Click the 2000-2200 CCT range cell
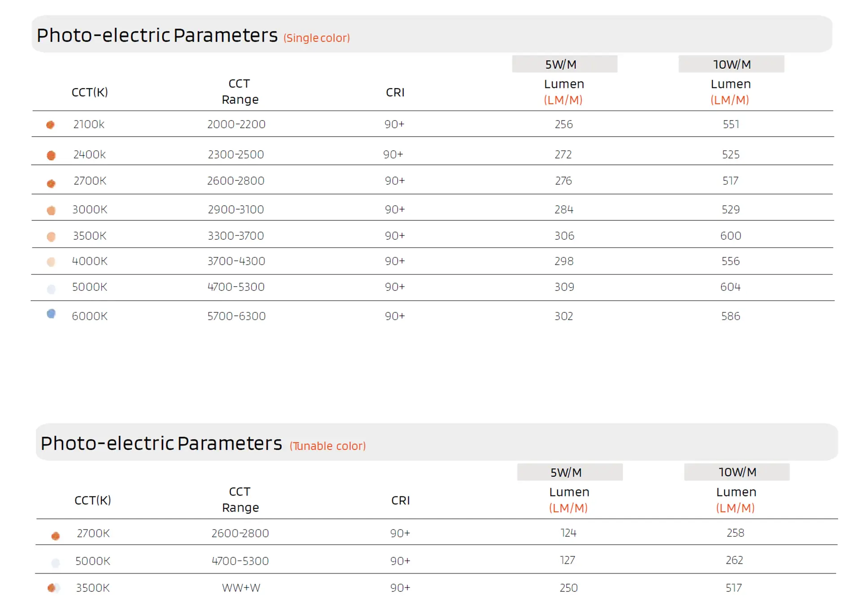 click(236, 124)
